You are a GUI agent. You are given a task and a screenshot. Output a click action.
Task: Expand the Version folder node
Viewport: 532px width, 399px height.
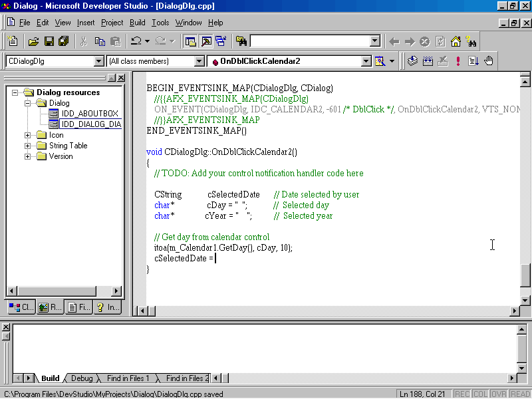pyautogui.click(x=27, y=156)
